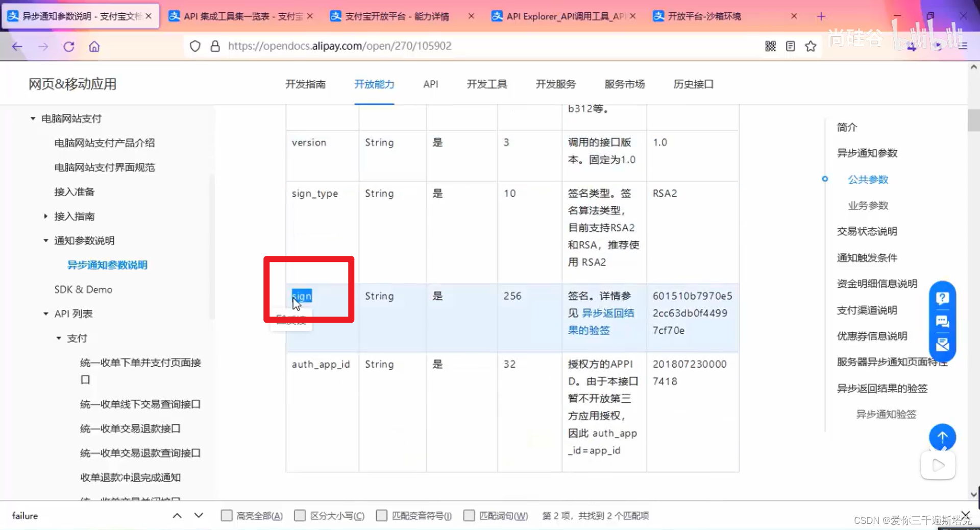Viewport: 980px width, 530px height.
Task: Collapse the 通知参数说明 tree node
Action: point(45,240)
